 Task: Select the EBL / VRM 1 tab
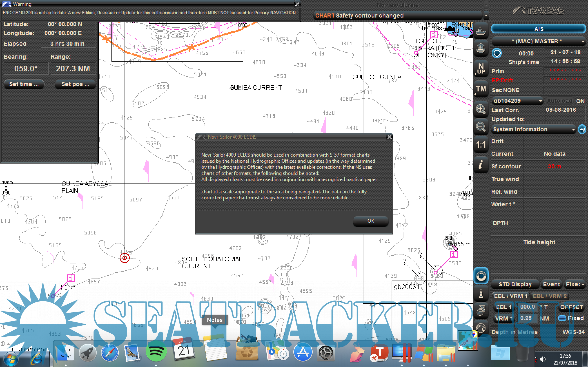(510, 296)
